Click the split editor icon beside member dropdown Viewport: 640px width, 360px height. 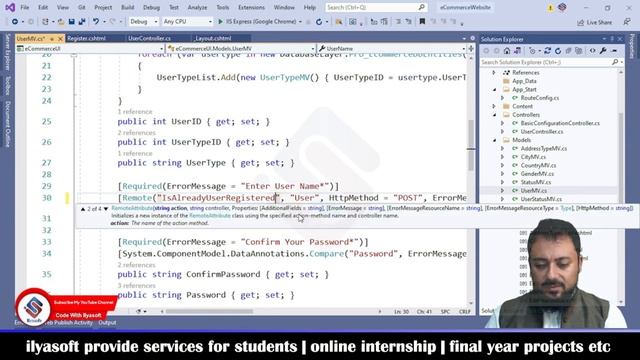pyautogui.click(x=471, y=48)
